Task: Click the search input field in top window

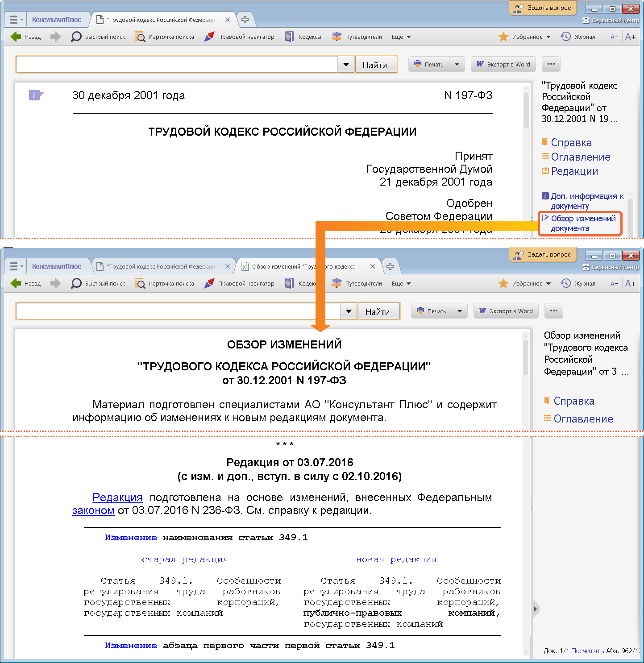Action: (x=177, y=65)
